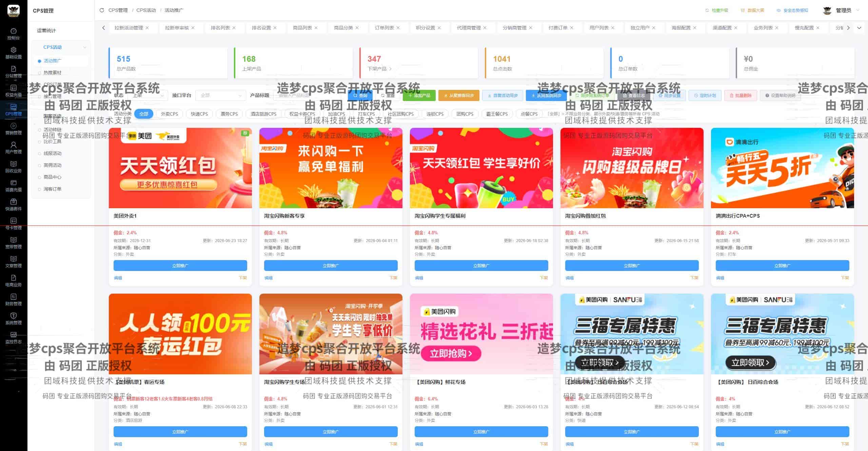Click 检查升级 in the top bar
868x451 pixels.
coord(717,10)
